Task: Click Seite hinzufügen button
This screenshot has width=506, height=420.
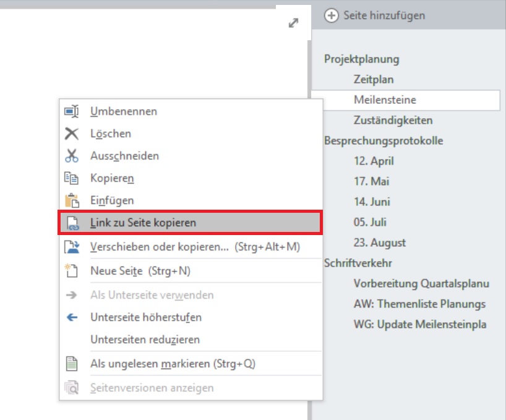Action: click(375, 15)
